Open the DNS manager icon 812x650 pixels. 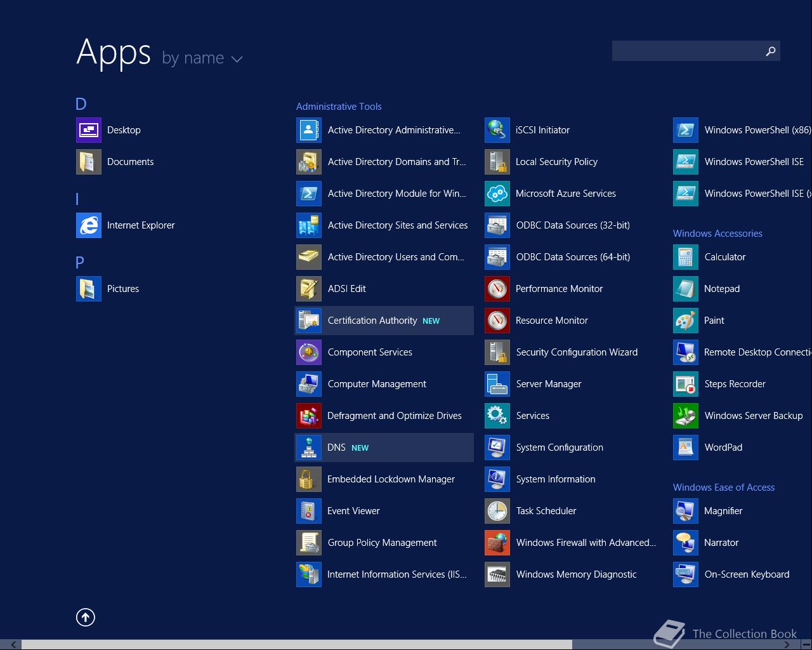[x=309, y=448]
